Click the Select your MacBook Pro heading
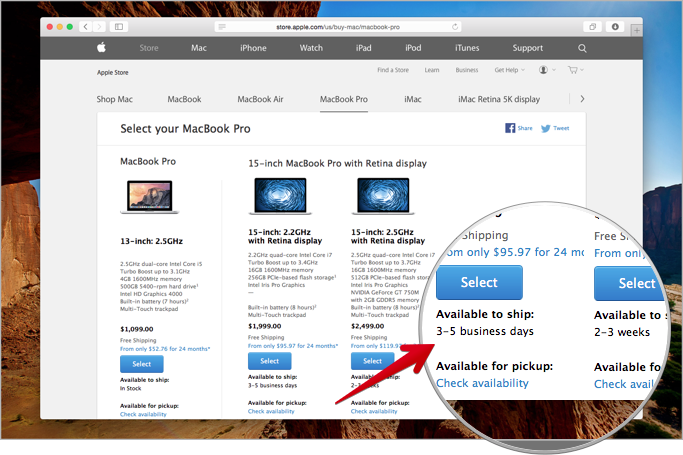 (185, 129)
